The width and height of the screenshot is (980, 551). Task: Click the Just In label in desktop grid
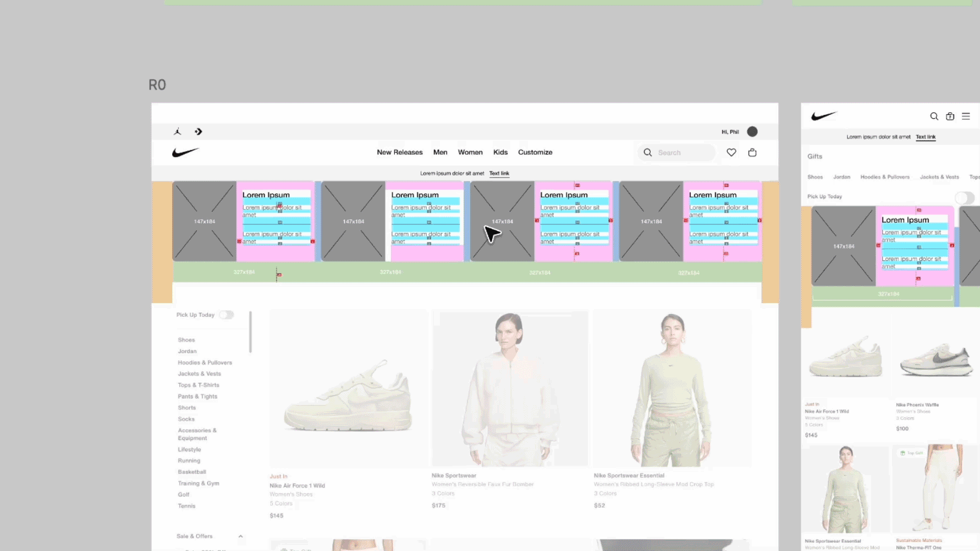[x=278, y=476]
